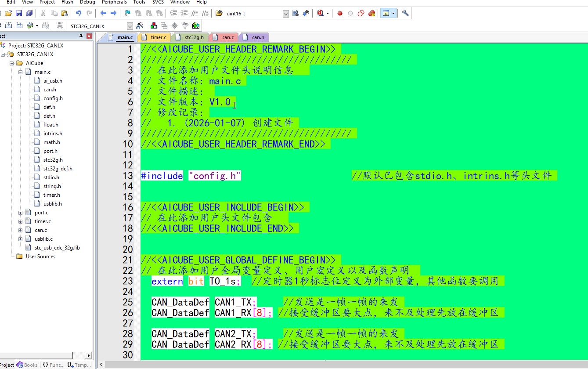Select config.h in the project tree
This screenshot has width=588, height=369.
[53, 98]
